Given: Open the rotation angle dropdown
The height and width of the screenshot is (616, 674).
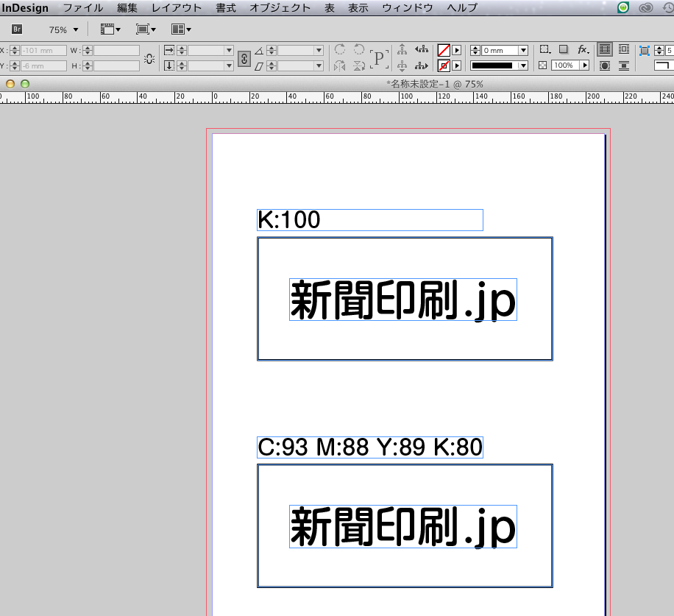Looking at the screenshot, I should tap(319, 50).
